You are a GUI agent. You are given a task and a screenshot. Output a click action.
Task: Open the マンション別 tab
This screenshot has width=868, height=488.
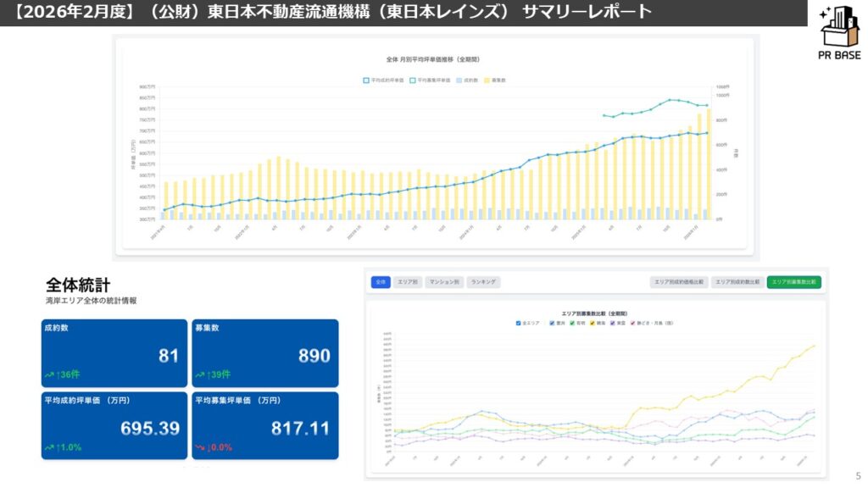443,282
